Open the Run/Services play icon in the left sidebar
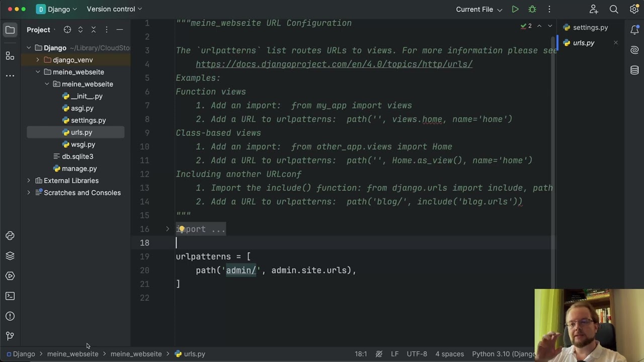 tap(10, 276)
